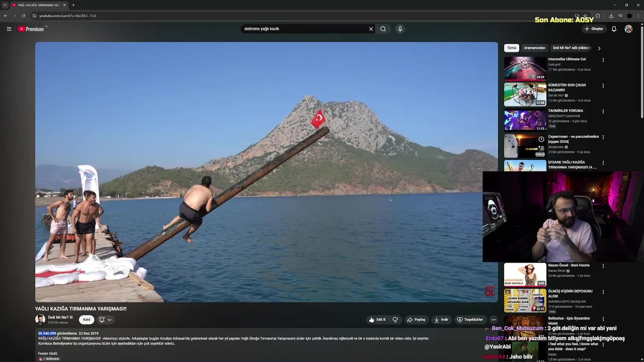Reload the page
644x362 pixels.
23,16
